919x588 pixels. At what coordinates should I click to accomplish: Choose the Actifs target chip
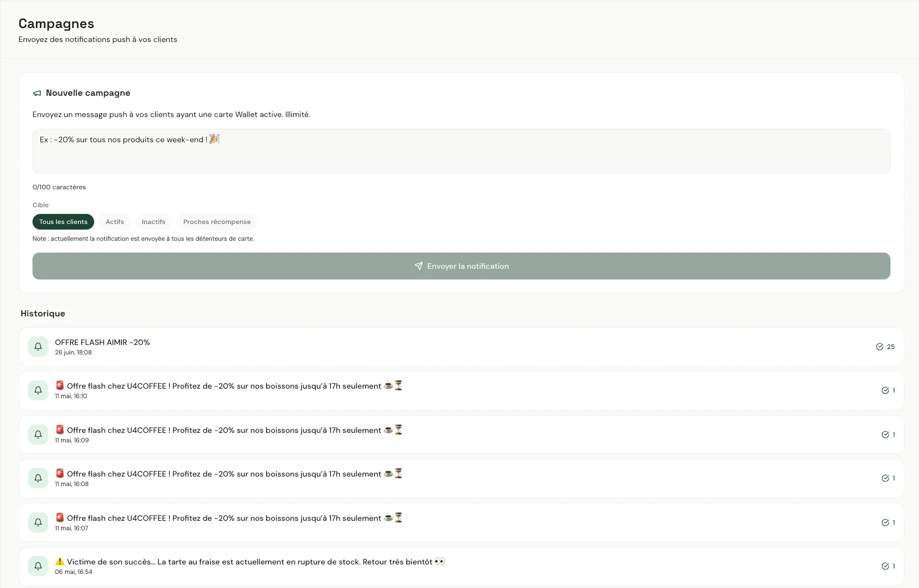115,222
